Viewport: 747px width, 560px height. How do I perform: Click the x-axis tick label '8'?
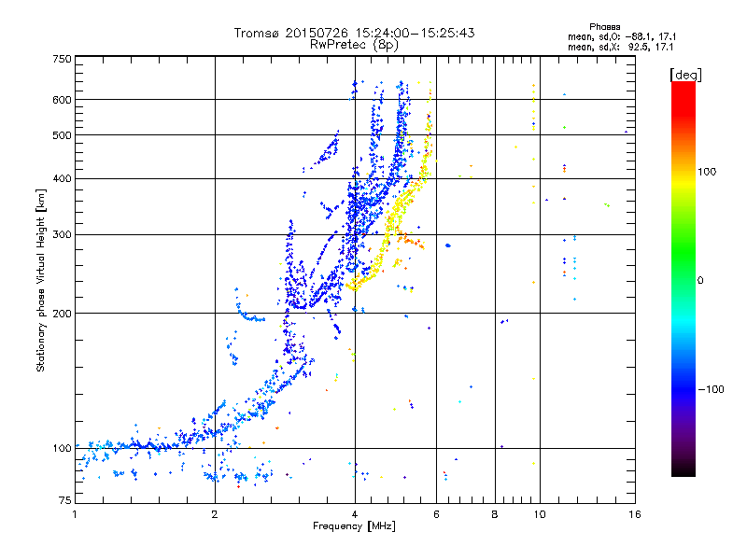click(495, 514)
